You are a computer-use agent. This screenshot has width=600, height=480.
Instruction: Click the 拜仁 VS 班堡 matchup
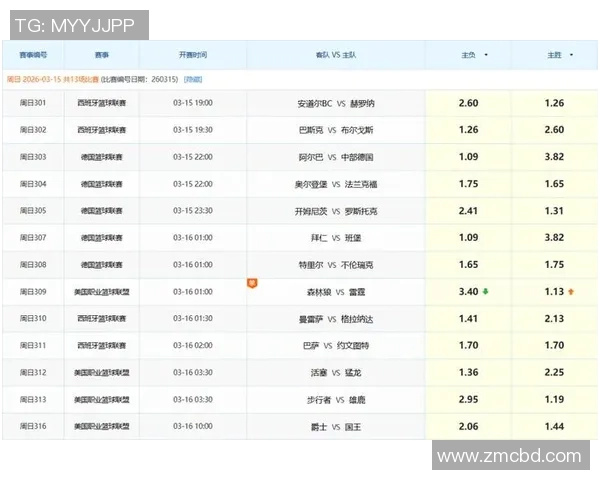pyautogui.click(x=336, y=238)
